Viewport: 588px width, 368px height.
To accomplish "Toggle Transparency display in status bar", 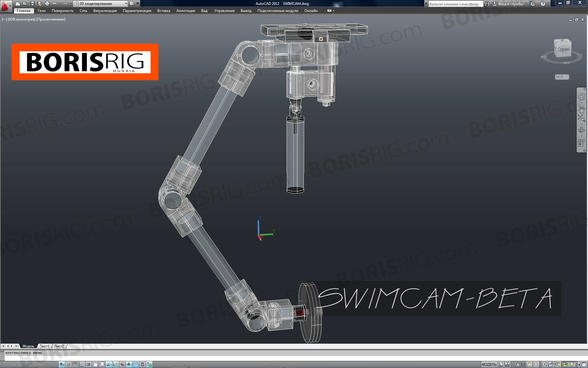I will (x=136, y=365).
